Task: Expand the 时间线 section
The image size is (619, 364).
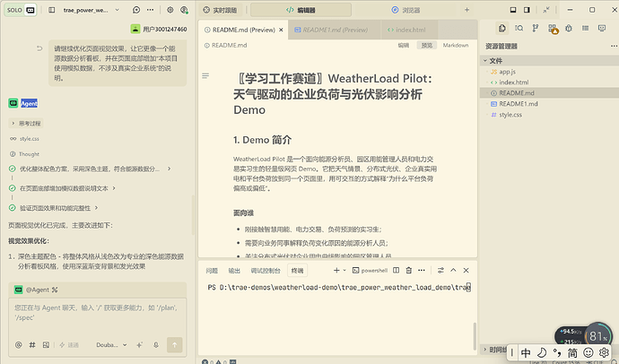Action: [494, 350]
